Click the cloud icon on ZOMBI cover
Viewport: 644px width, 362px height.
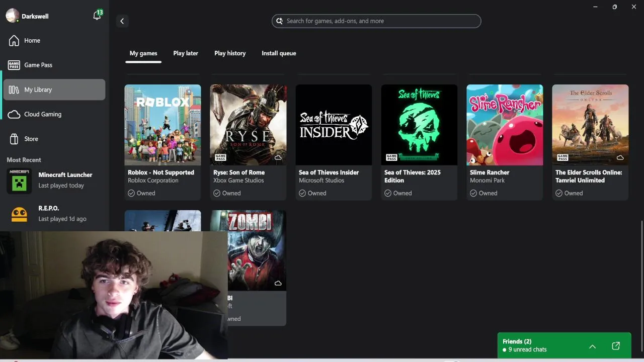click(278, 283)
